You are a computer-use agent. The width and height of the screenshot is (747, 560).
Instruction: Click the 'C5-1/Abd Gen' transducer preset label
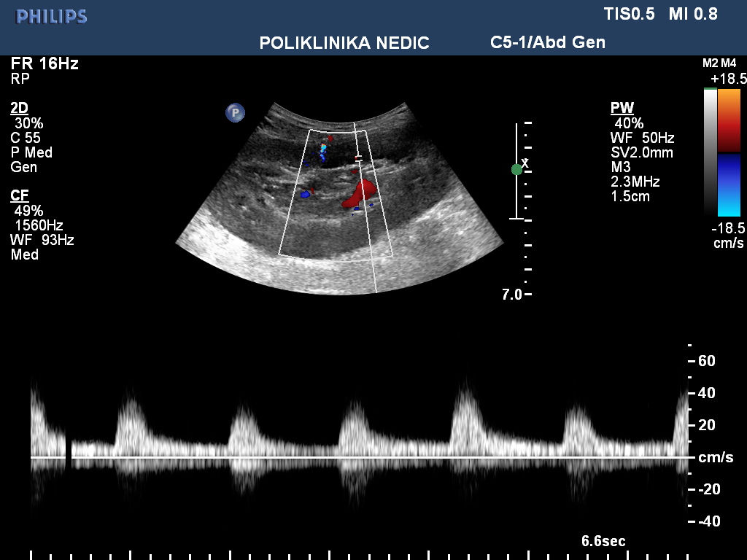(x=548, y=42)
